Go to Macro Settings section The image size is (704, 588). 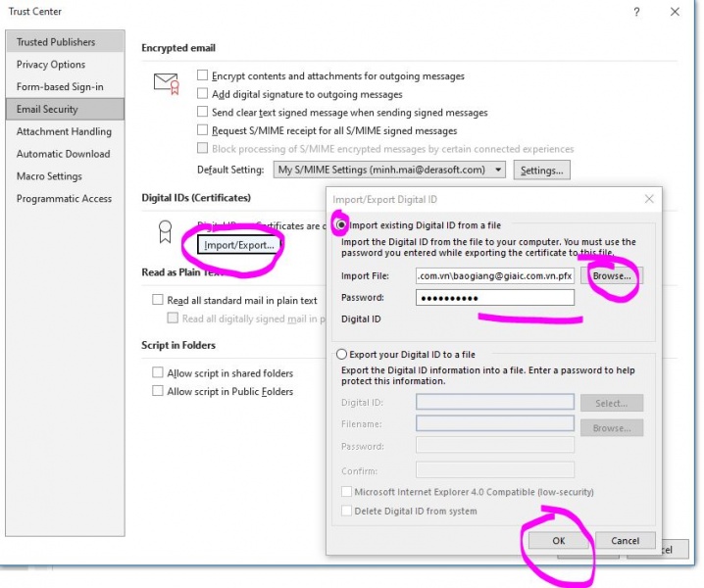(x=49, y=176)
